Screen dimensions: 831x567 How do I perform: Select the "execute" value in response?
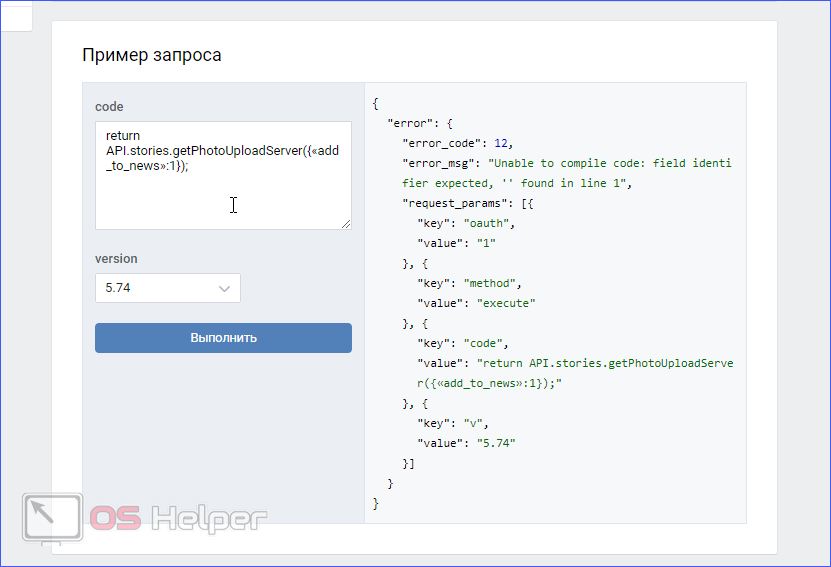click(x=507, y=303)
